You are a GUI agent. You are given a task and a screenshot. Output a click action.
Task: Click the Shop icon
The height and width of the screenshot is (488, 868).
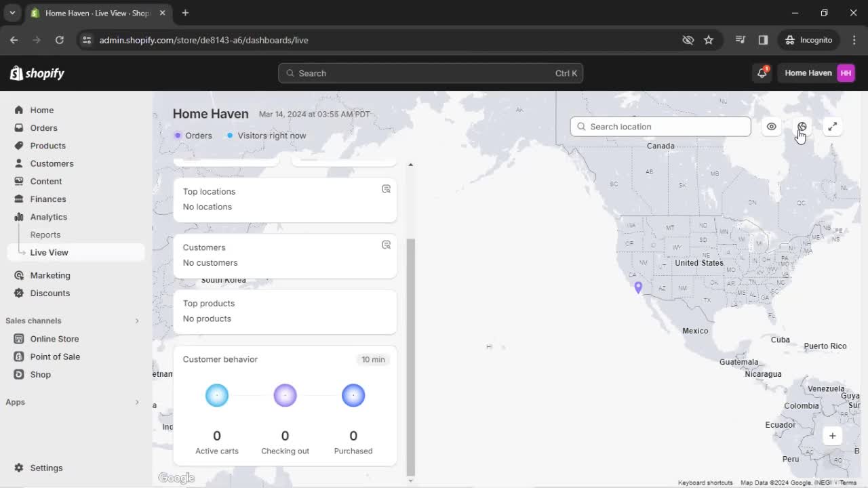click(18, 374)
